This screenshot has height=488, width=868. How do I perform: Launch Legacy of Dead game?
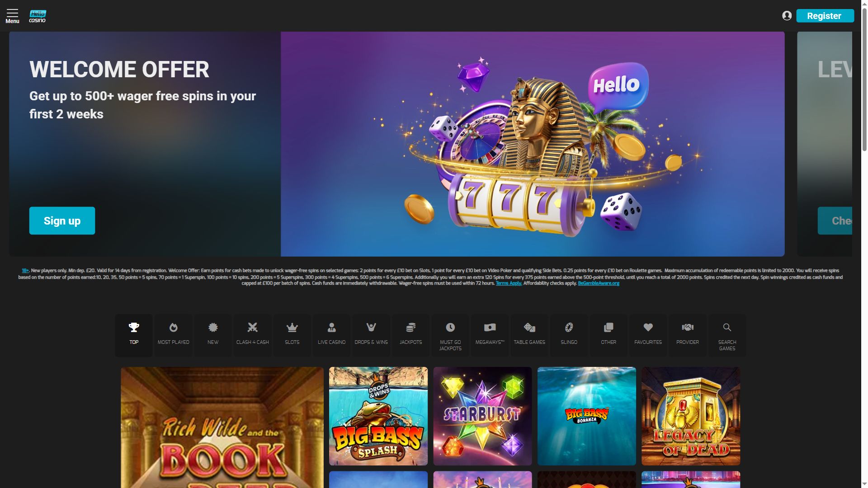pos(691,416)
